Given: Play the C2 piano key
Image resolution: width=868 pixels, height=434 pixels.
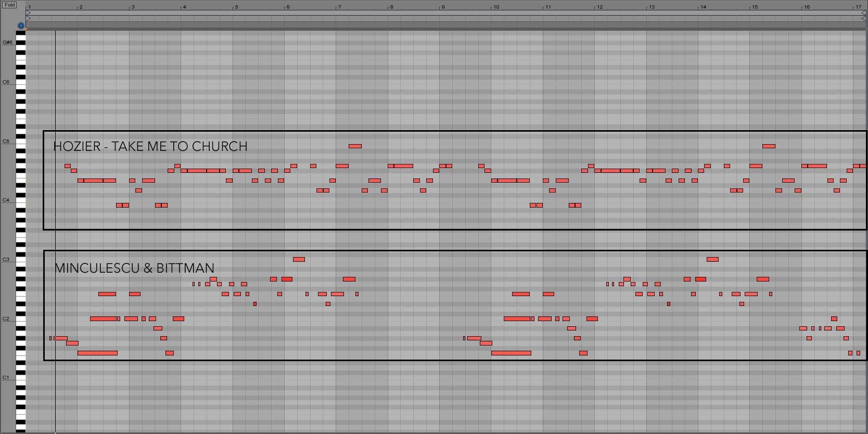Looking at the screenshot, I should pos(20,318).
